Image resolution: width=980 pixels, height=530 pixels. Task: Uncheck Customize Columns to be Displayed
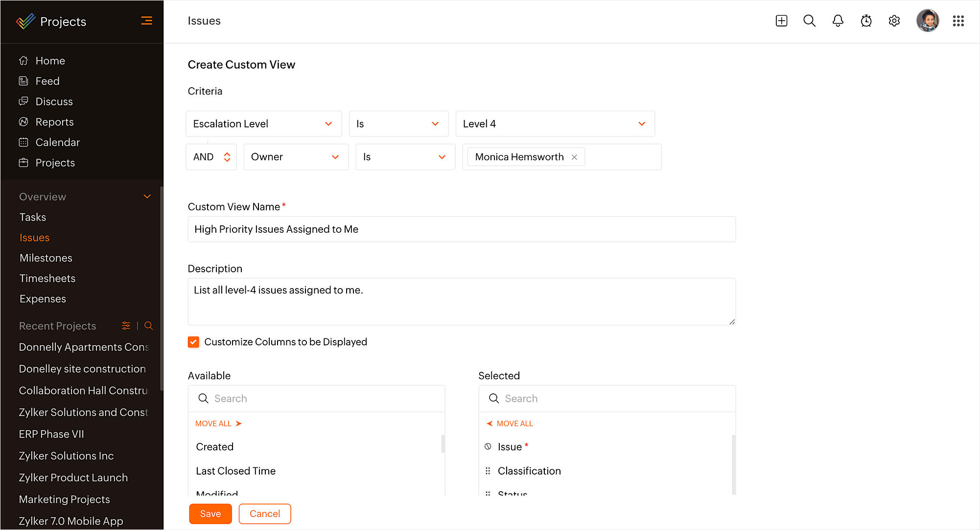pyautogui.click(x=193, y=342)
